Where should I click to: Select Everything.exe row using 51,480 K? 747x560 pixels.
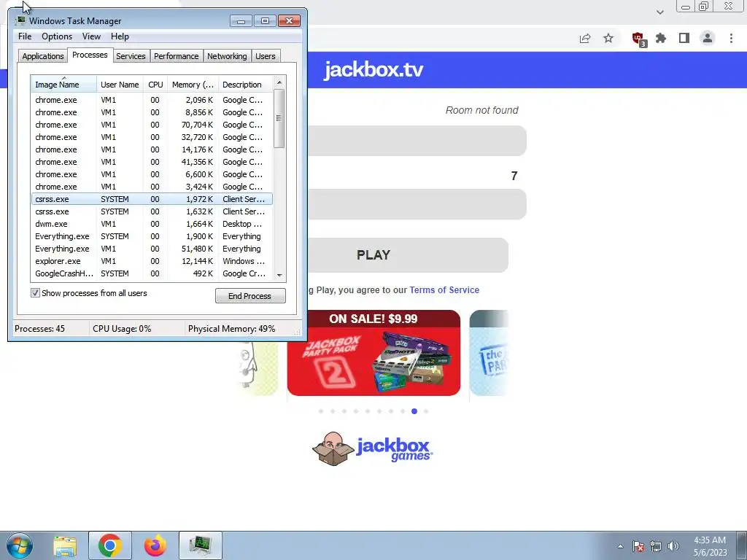(x=152, y=249)
